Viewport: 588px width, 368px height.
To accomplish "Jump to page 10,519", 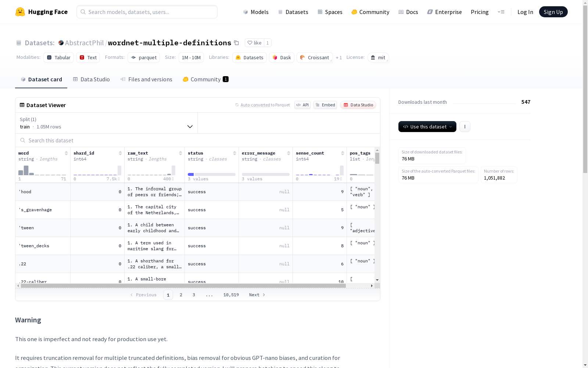I will 231,295.
